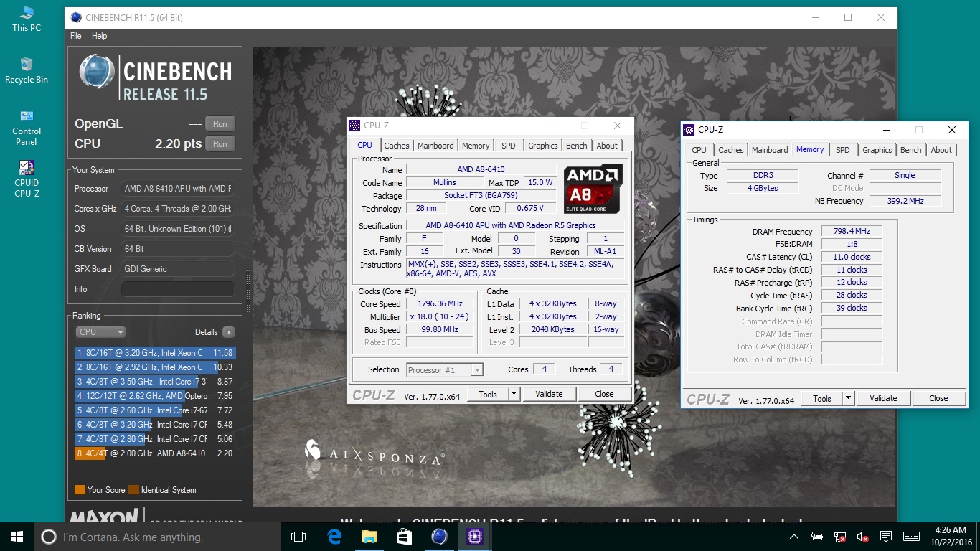Image resolution: width=980 pixels, height=551 pixels.
Task: Click the Memory CPU-Z window title icon
Action: coord(689,130)
